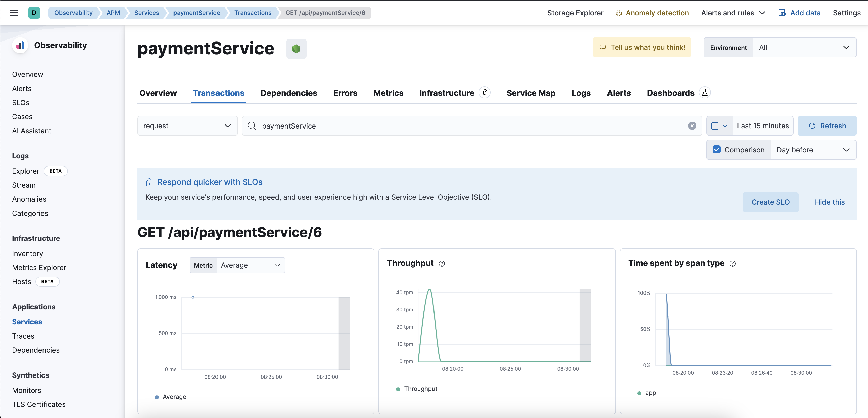Click the Create SLO button
The image size is (868, 418).
[770, 202]
